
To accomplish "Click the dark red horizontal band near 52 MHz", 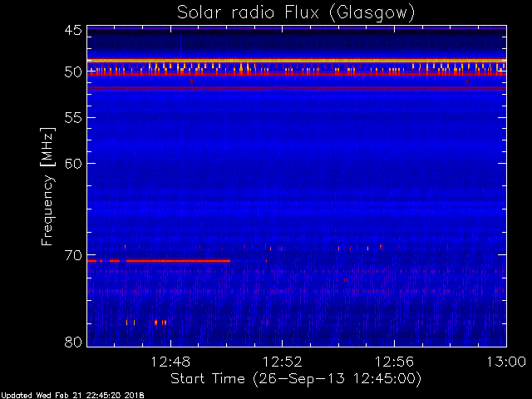I will coord(297,89).
